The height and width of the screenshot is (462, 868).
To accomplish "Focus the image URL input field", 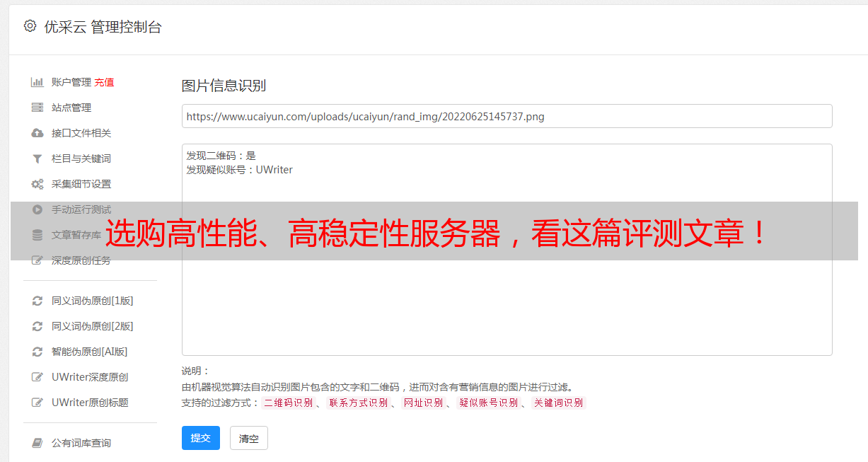I will (x=507, y=116).
